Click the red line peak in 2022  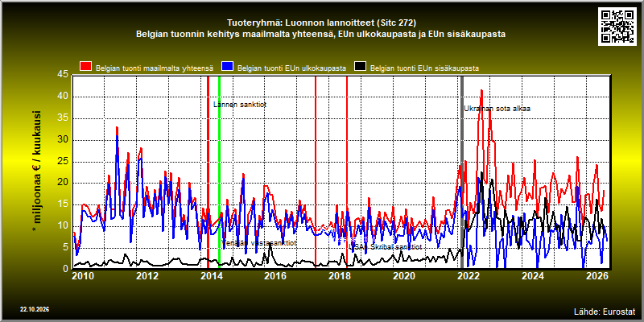click(481, 90)
